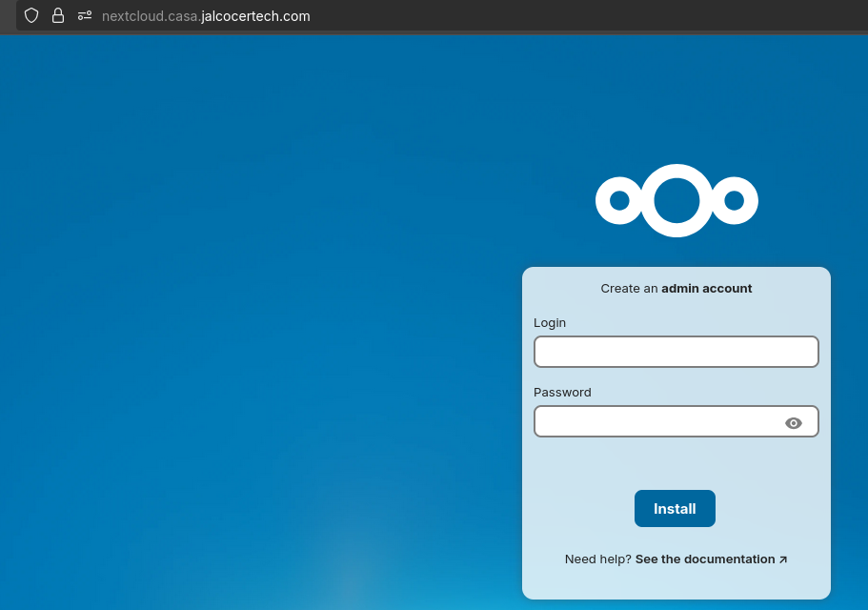Select the browser address bar URL
The image size is (868, 610).
pos(206,16)
